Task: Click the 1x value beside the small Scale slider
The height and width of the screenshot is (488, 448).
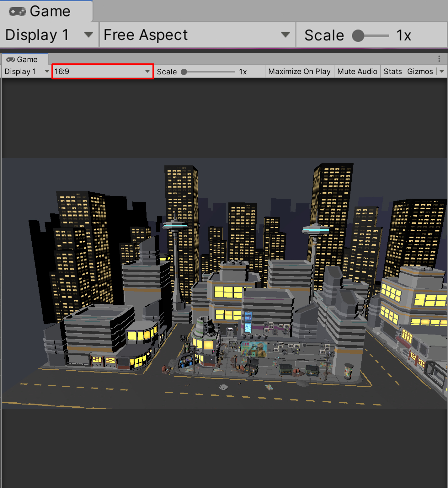Action: pos(243,72)
